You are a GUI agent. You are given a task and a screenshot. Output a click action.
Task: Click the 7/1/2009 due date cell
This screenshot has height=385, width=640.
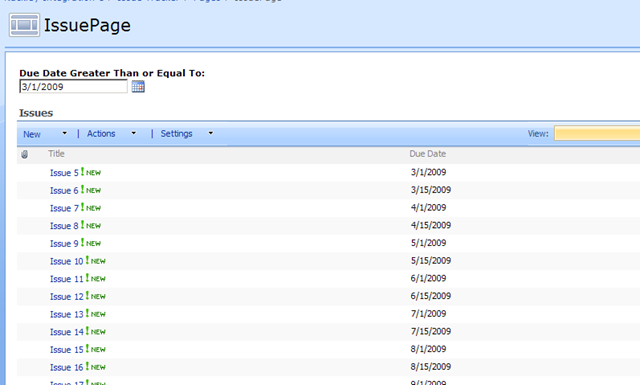428,314
